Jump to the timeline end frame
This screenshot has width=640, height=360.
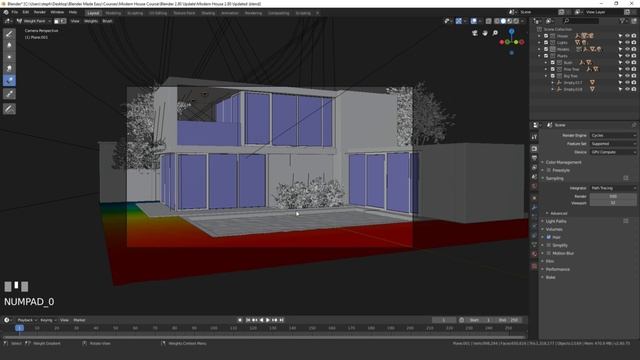(x=282, y=320)
